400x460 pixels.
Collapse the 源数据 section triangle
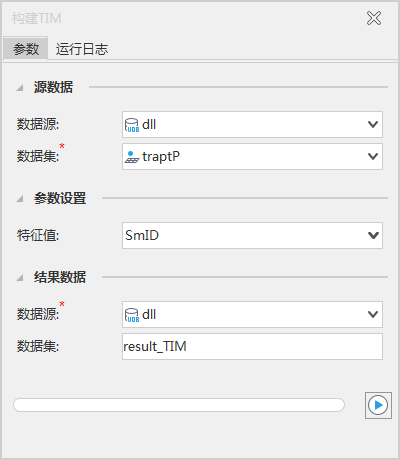tap(20, 88)
